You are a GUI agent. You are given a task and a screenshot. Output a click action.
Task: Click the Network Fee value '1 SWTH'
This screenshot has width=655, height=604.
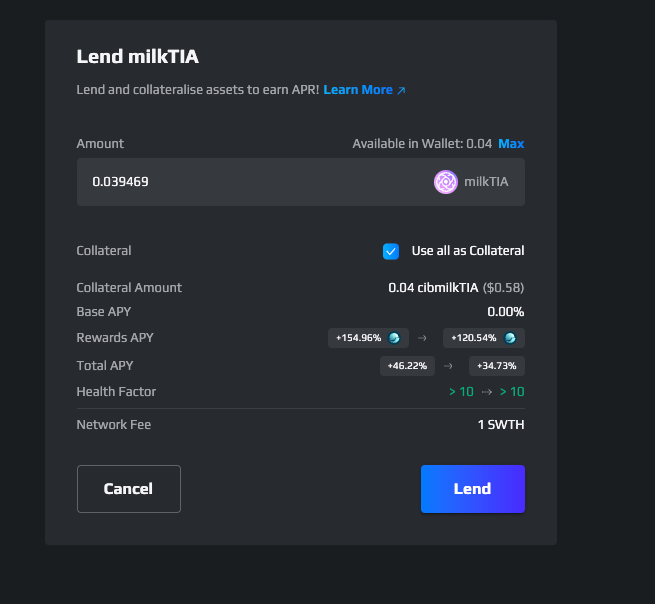coord(501,425)
